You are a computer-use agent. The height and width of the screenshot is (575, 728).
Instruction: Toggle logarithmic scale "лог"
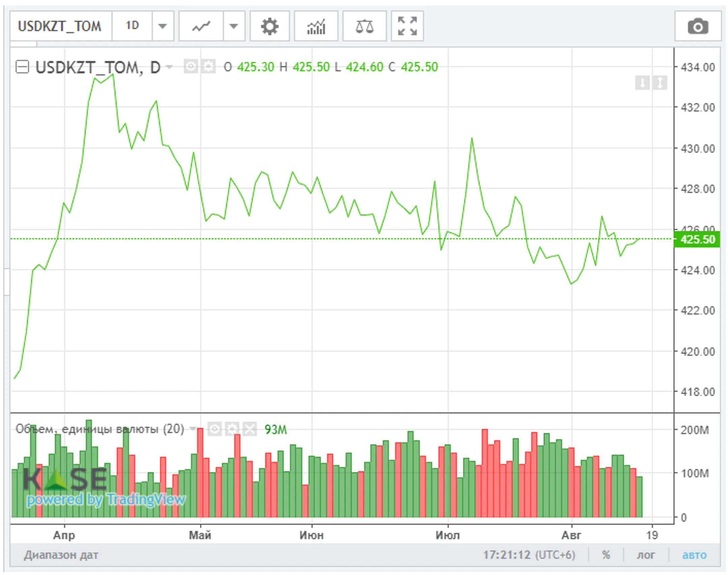coord(645,555)
